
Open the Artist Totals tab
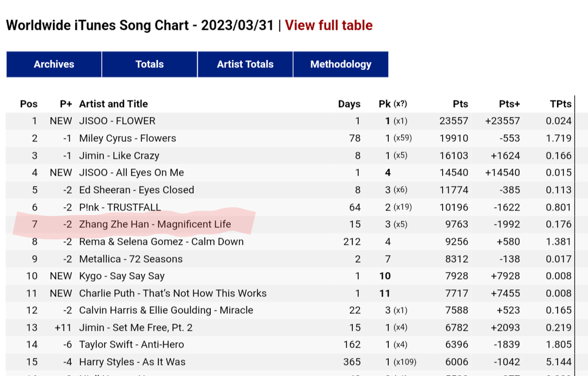[x=245, y=64]
